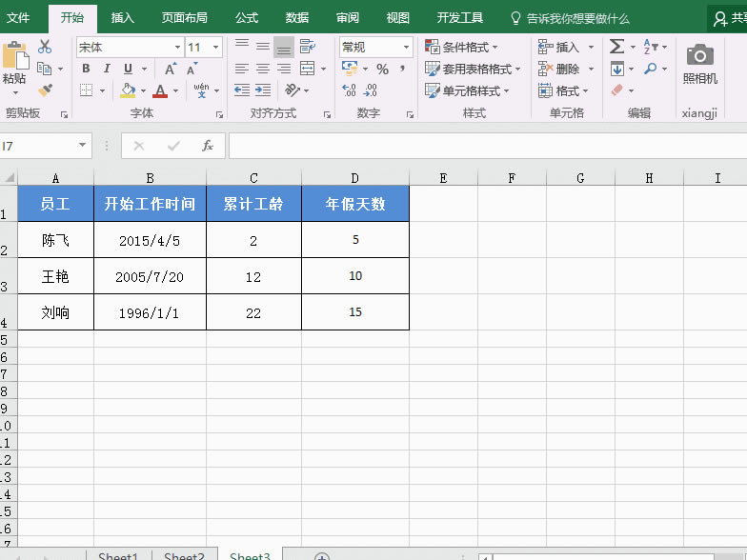This screenshot has height=560, width=747.
Task: Click the 条件格式 button
Action: [x=462, y=47]
